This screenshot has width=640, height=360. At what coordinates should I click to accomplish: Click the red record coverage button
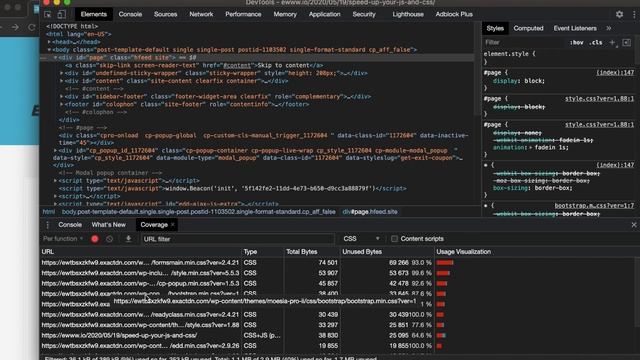click(95, 239)
